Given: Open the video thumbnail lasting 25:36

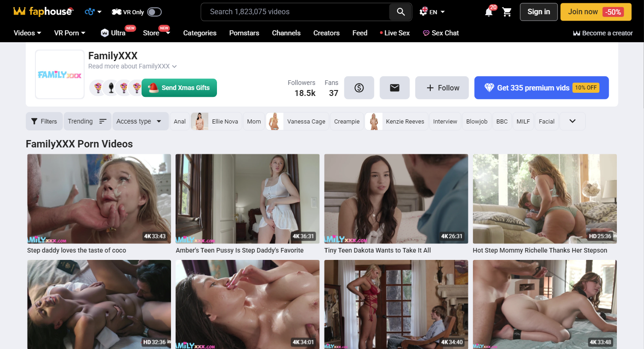Looking at the screenshot, I should (x=545, y=199).
